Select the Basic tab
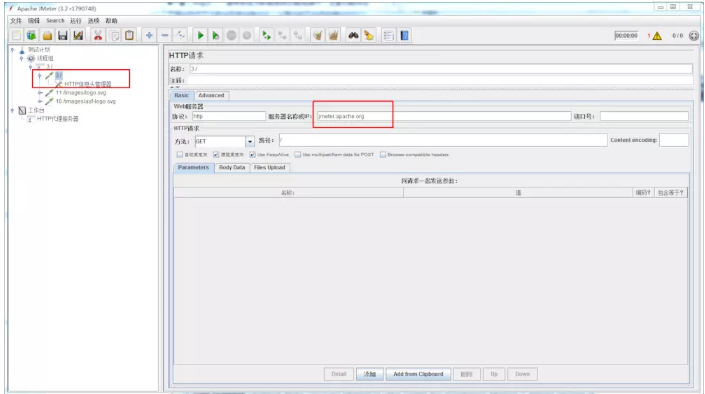 click(x=182, y=95)
